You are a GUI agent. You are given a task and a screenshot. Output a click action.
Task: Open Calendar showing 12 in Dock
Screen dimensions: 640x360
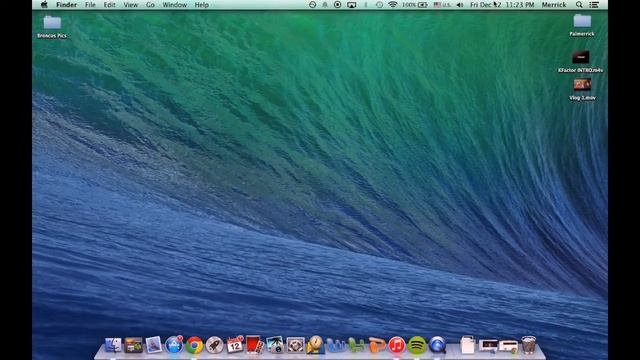pyautogui.click(x=235, y=345)
